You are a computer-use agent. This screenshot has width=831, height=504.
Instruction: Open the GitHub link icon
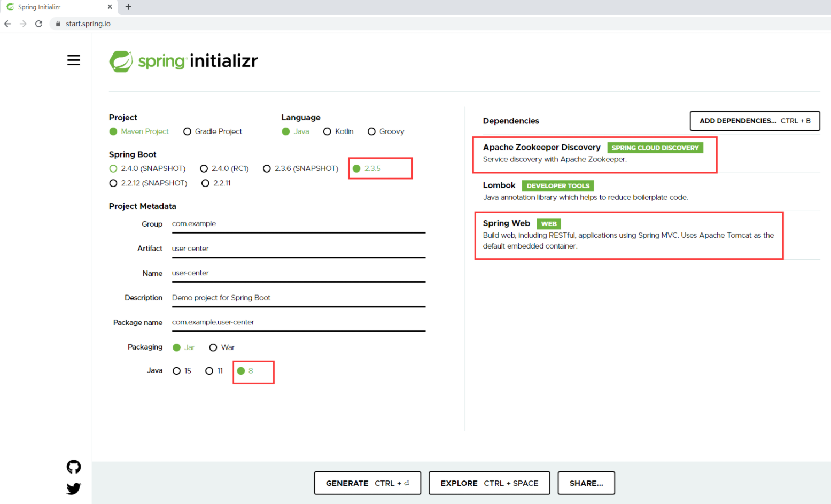click(x=74, y=467)
